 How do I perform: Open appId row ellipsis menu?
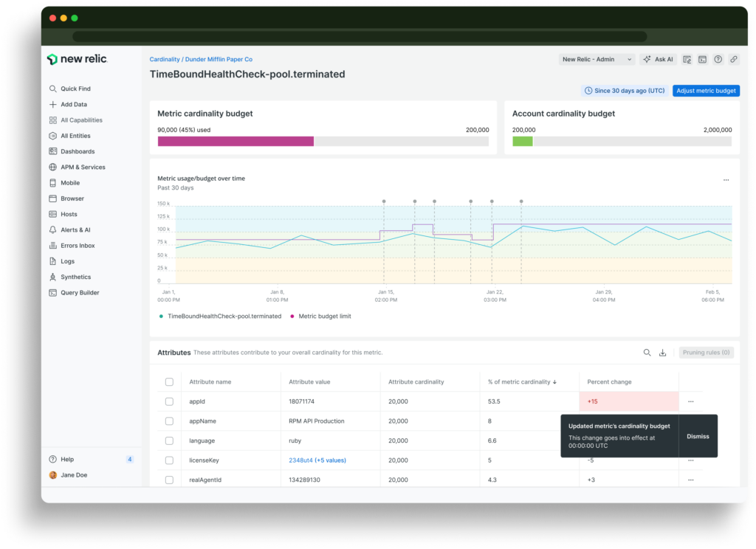[691, 401]
